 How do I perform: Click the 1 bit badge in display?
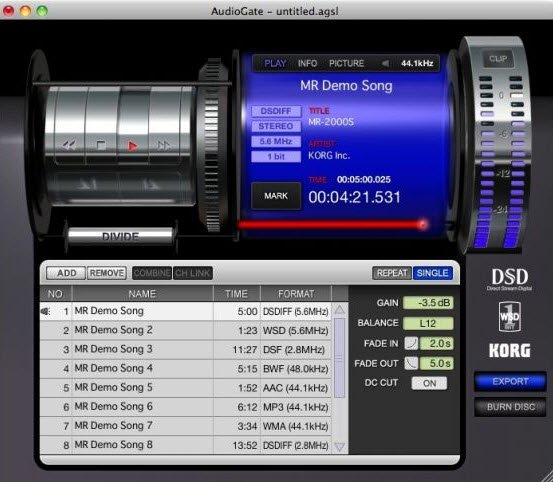point(276,157)
